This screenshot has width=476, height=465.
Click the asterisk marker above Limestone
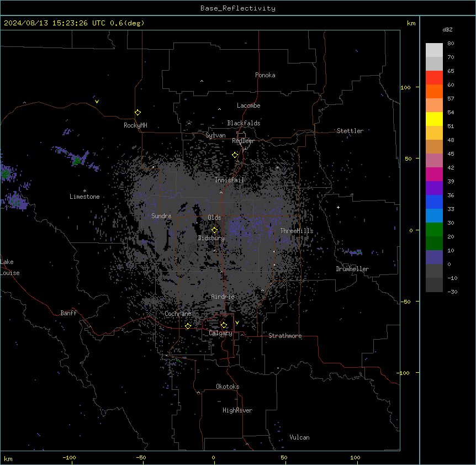(84, 191)
